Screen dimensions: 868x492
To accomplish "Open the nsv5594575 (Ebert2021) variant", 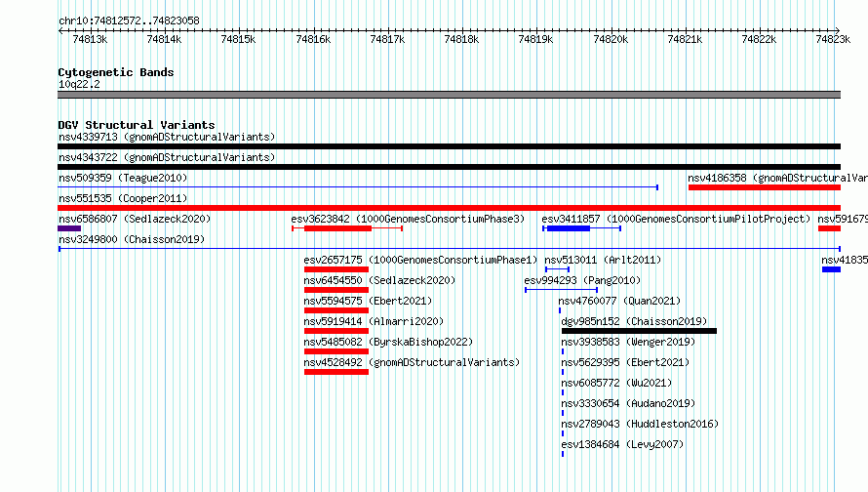I will coord(368,301).
